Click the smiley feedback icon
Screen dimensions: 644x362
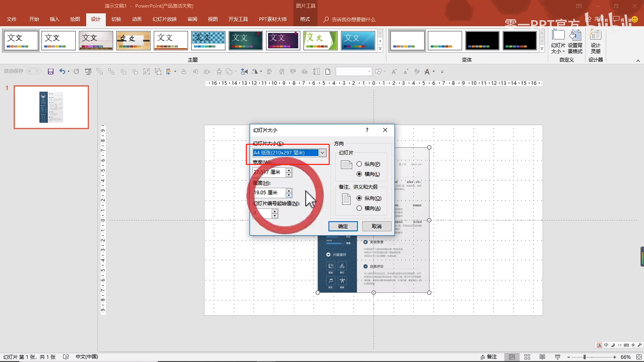coord(635,19)
